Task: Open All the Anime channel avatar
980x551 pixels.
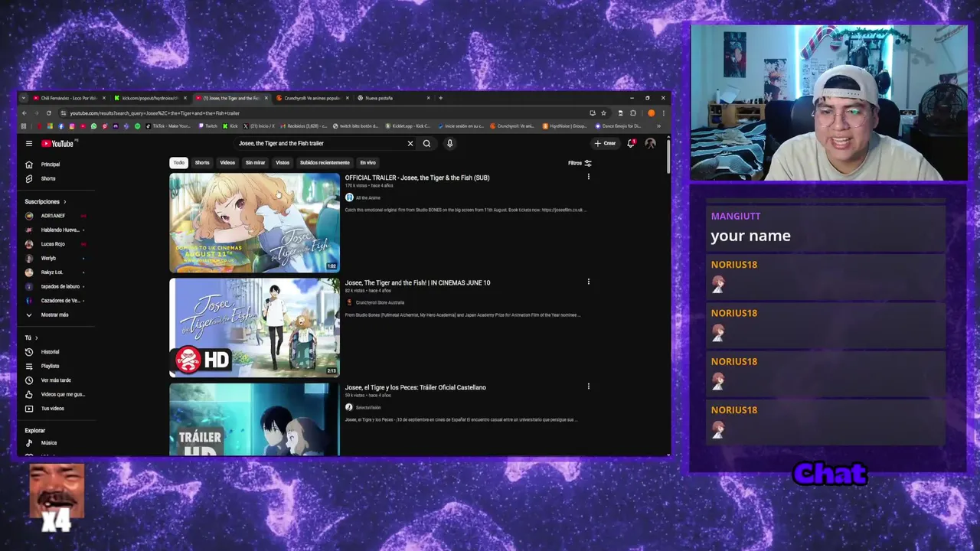Action: click(349, 197)
